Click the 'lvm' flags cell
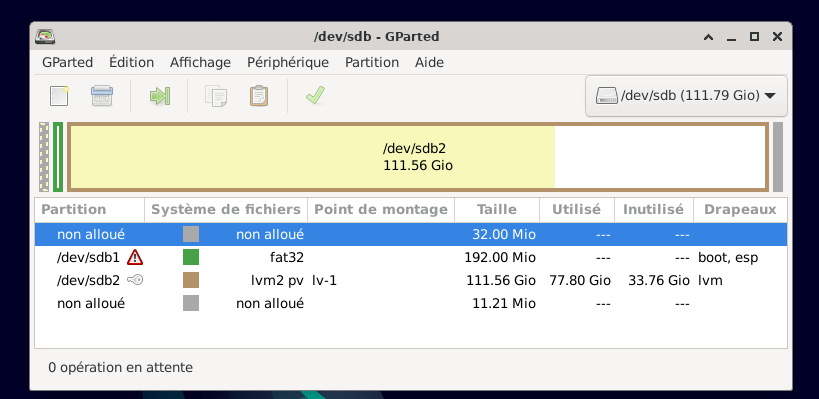819x399 pixels. pyautogui.click(x=710, y=280)
